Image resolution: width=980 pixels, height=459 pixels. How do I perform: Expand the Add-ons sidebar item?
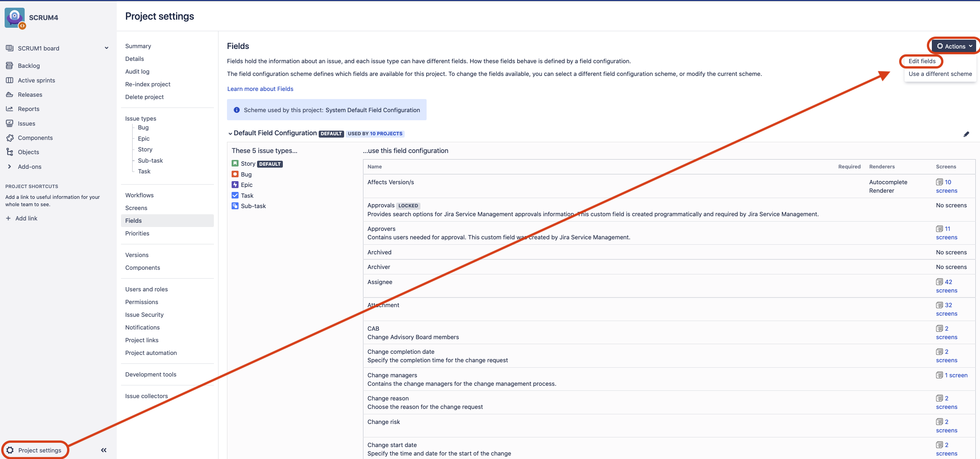tap(10, 166)
